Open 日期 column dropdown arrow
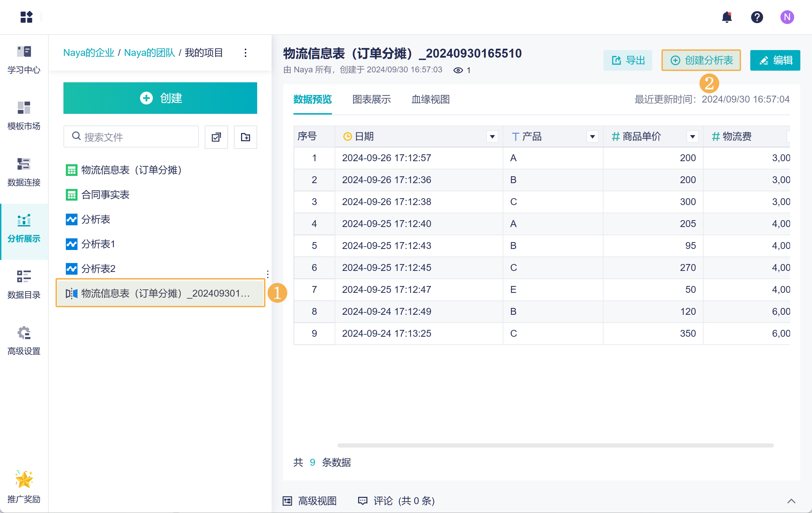The height and width of the screenshot is (513, 812). click(x=492, y=136)
